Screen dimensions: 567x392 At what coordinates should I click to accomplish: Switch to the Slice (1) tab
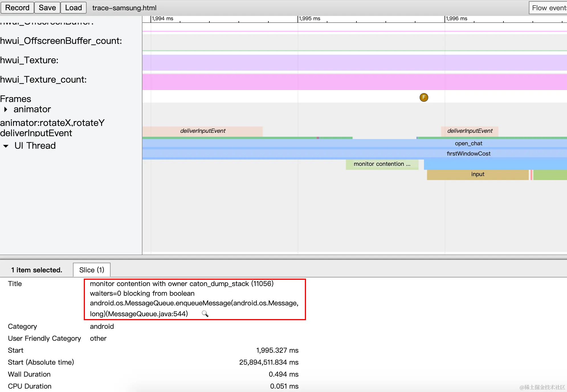[91, 270]
